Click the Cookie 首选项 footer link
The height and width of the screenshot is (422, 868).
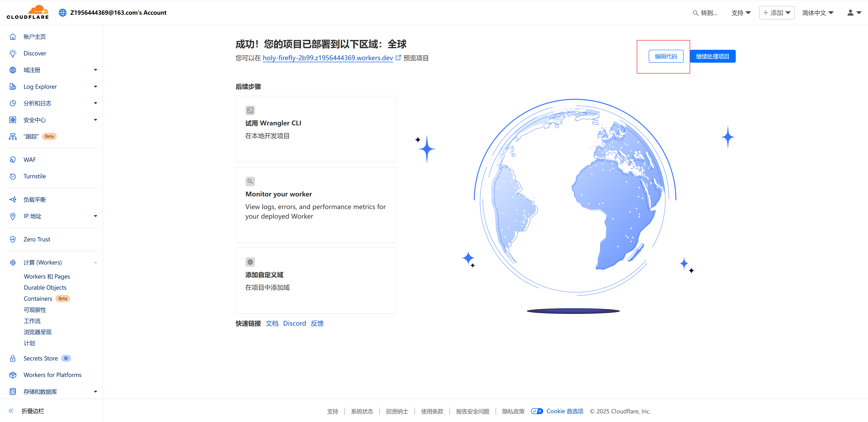click(x=565, y=411)
